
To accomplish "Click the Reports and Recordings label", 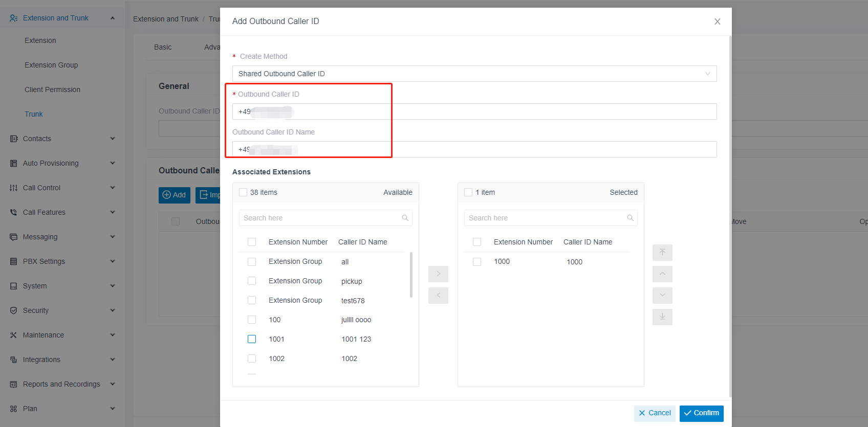I will click(61, 384).
